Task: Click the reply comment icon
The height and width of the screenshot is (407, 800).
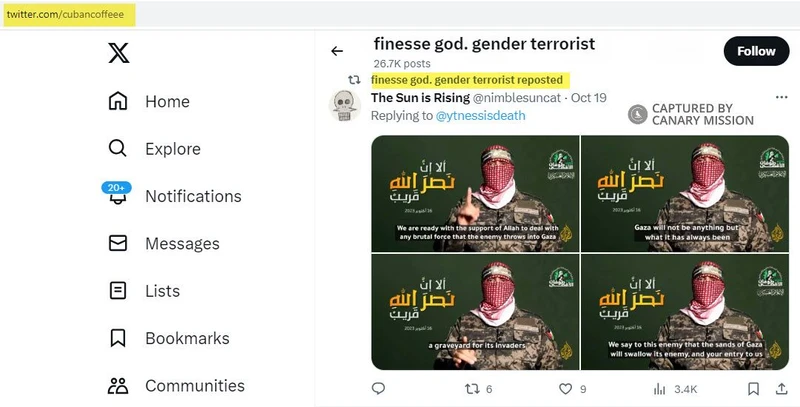Action: click(378, 388)
